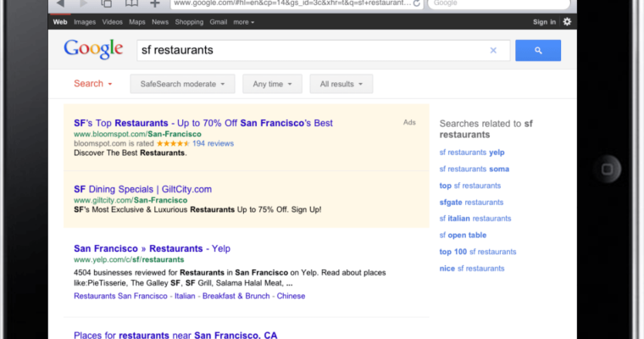Open SF Dining Specials GiltCity.com ad

142,189
